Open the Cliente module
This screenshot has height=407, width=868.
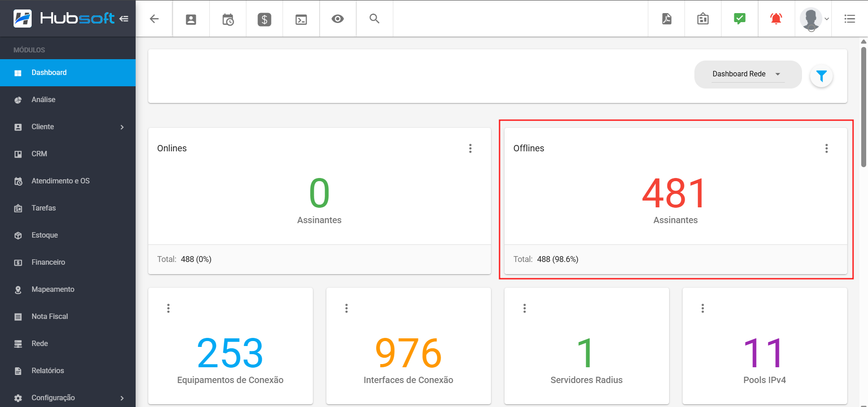(x=68, y=127)
